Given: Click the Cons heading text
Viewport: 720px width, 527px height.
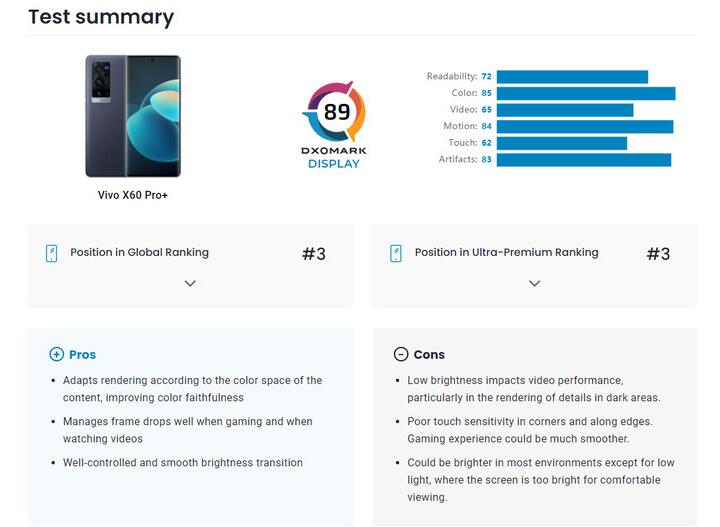Looking at the screenshot, I should point(429,354).
